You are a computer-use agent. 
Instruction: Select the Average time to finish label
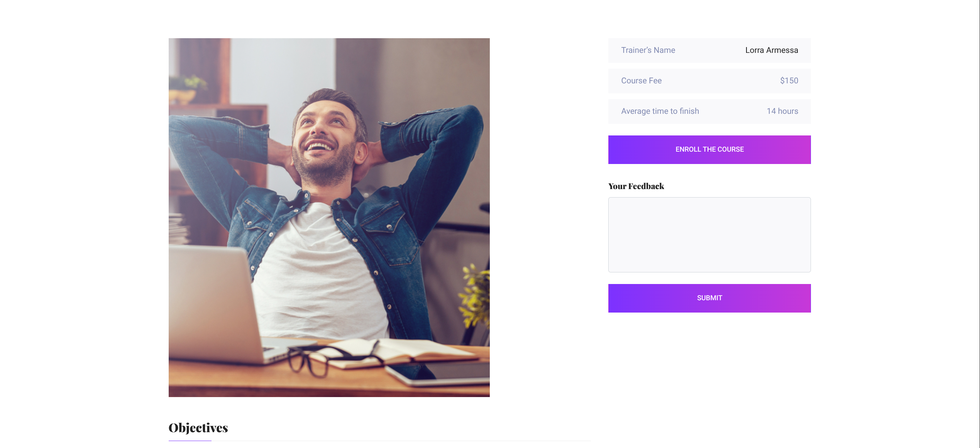tap(660, 111)
